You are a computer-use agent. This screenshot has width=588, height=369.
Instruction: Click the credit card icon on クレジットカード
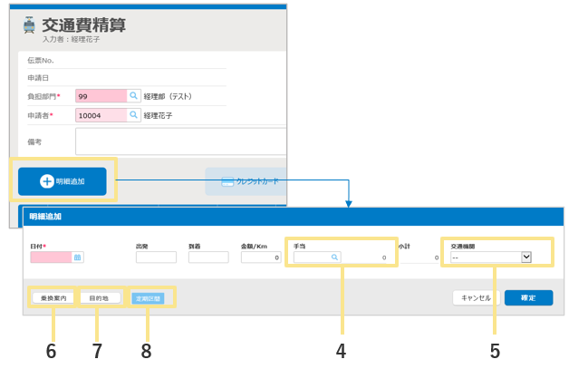click(227, 181)
